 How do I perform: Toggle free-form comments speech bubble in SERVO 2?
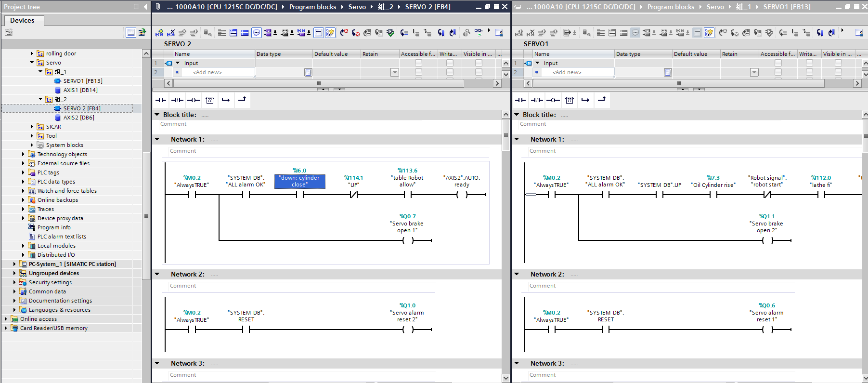[257, 33]
